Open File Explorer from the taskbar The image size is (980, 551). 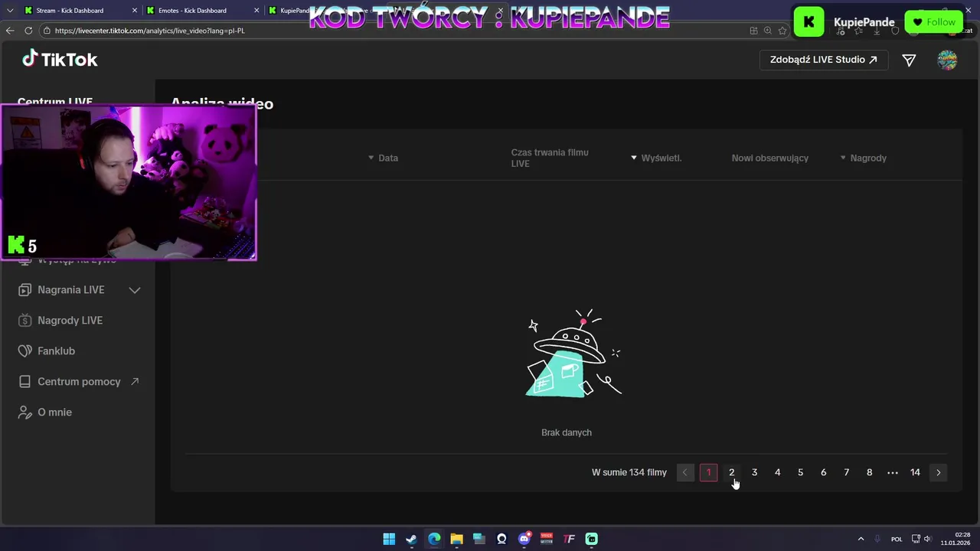(x=456, y=539)
